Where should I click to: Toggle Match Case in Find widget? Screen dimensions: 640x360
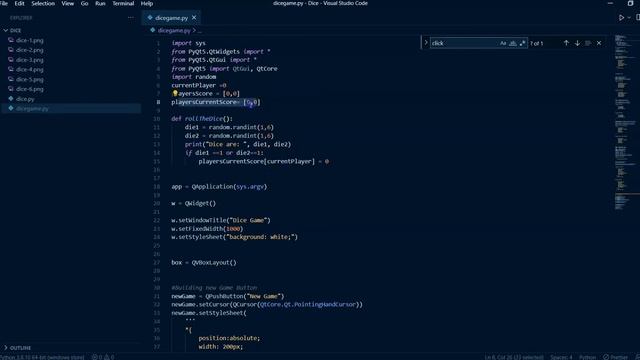coord(503,43)
